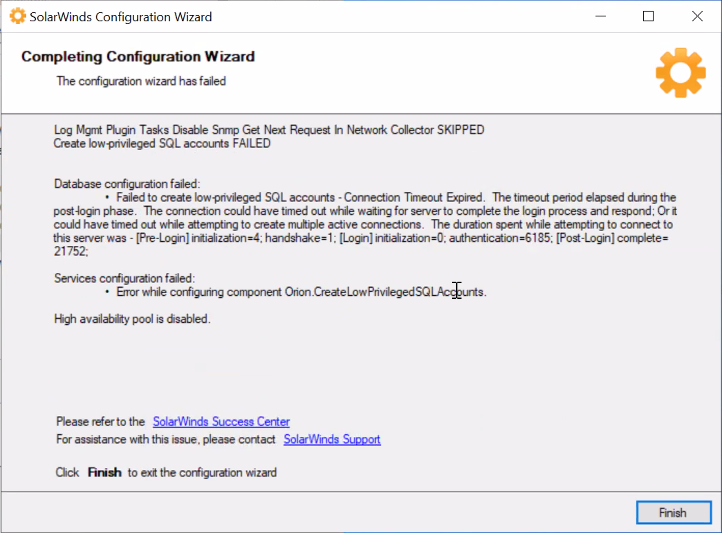Click the SolarWinds title bar gear icon
The image size is (722, 533).
[x=17, y=17]
